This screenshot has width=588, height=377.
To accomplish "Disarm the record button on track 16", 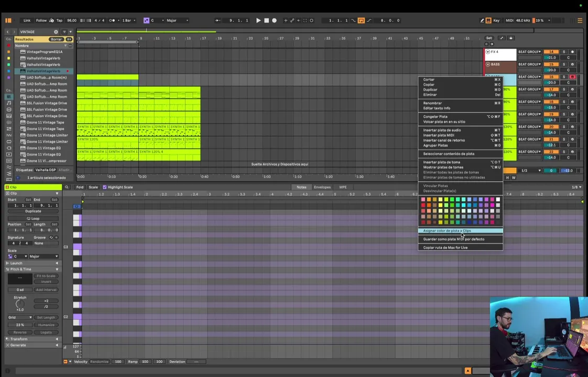I will tap(572, 77).
